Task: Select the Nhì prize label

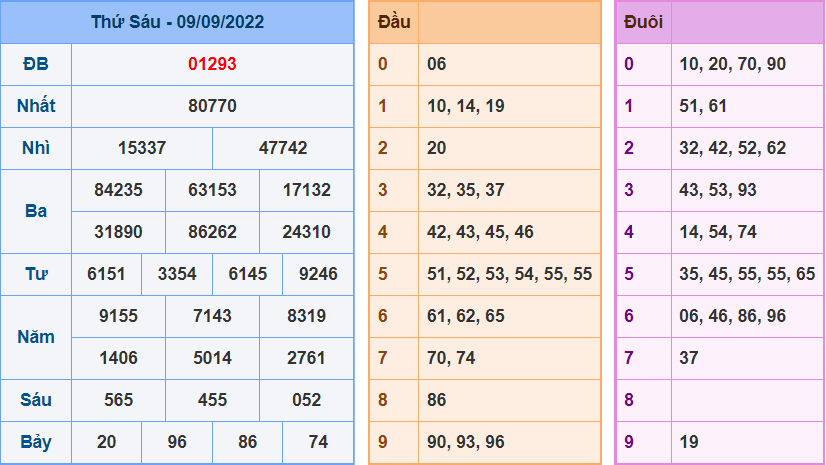Action: pos(36,148)
